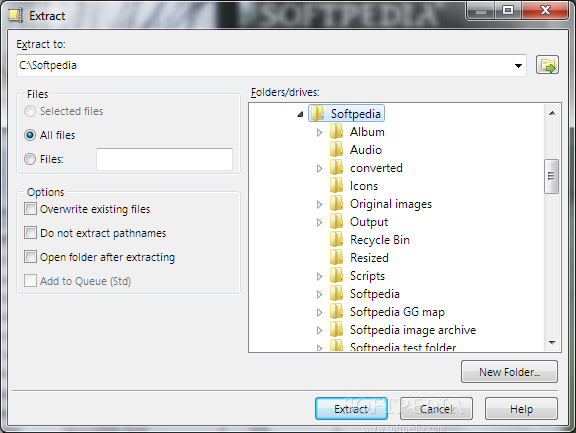576x433 pixels.
Task: Select the Softpedia GG map tree item
Action: [397, 311]
